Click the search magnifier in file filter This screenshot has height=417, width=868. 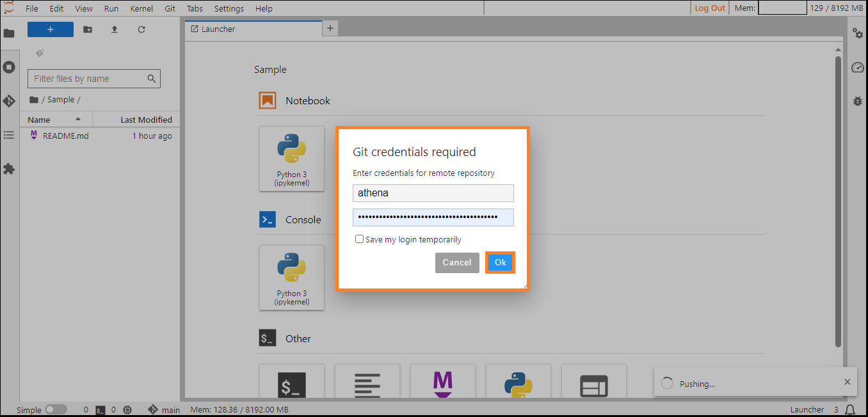[152, 79]
